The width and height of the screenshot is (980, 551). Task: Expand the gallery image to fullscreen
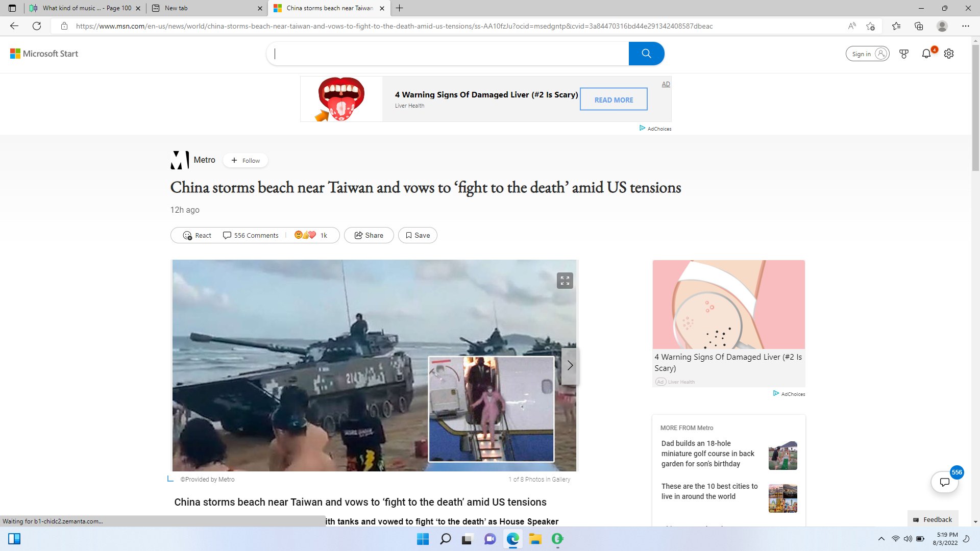point(565,281)
